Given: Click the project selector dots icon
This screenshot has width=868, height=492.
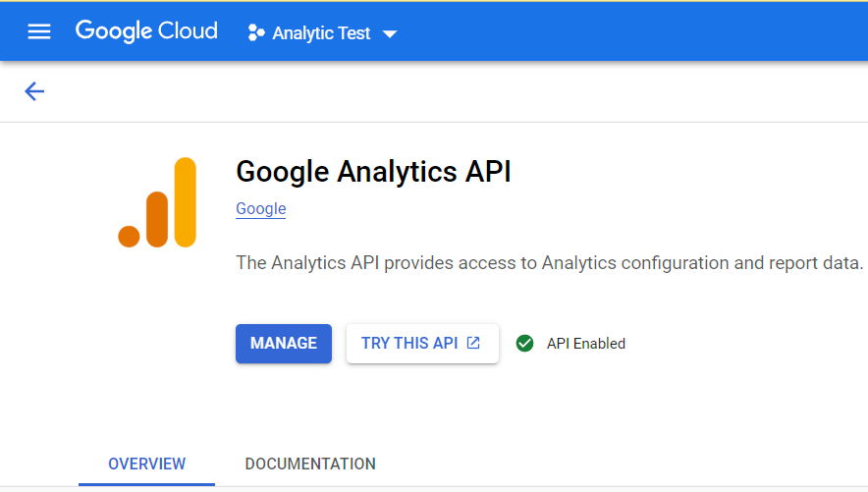Looking at the screenshot, I should [256, 32].
